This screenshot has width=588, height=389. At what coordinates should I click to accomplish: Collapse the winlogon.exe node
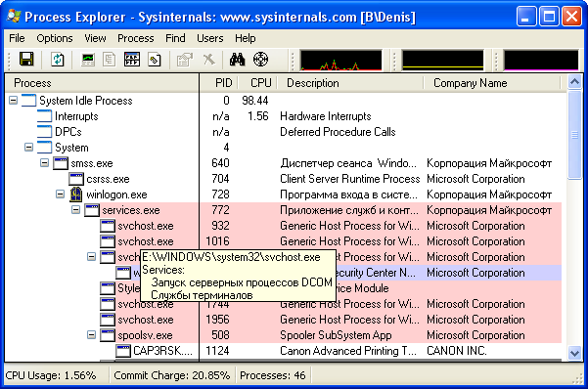click(x=60, y=194)
